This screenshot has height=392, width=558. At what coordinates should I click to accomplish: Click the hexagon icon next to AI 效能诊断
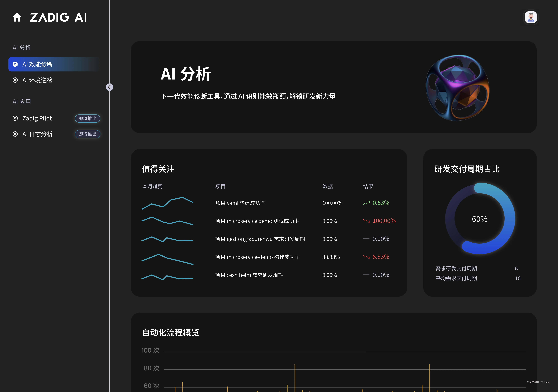(x=15, y=64)
